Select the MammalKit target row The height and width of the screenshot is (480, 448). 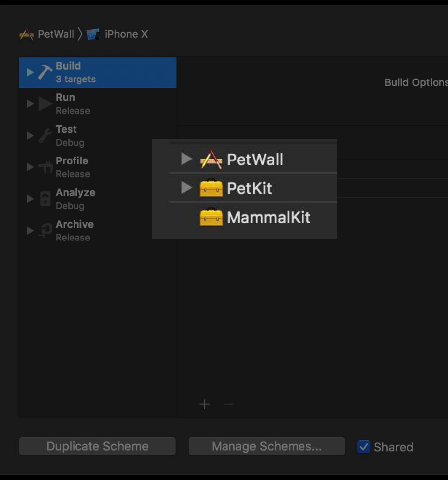coord(253,217)
